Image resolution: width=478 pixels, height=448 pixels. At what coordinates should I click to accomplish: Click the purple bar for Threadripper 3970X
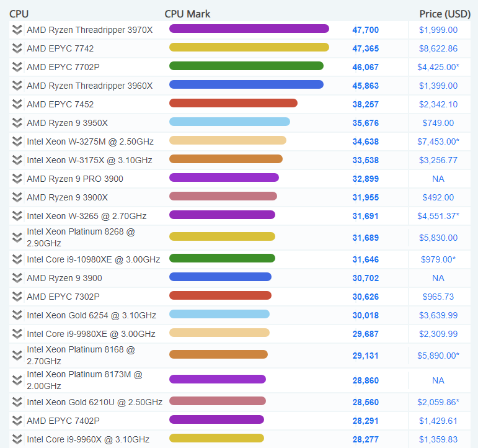[x=249, y=29]
